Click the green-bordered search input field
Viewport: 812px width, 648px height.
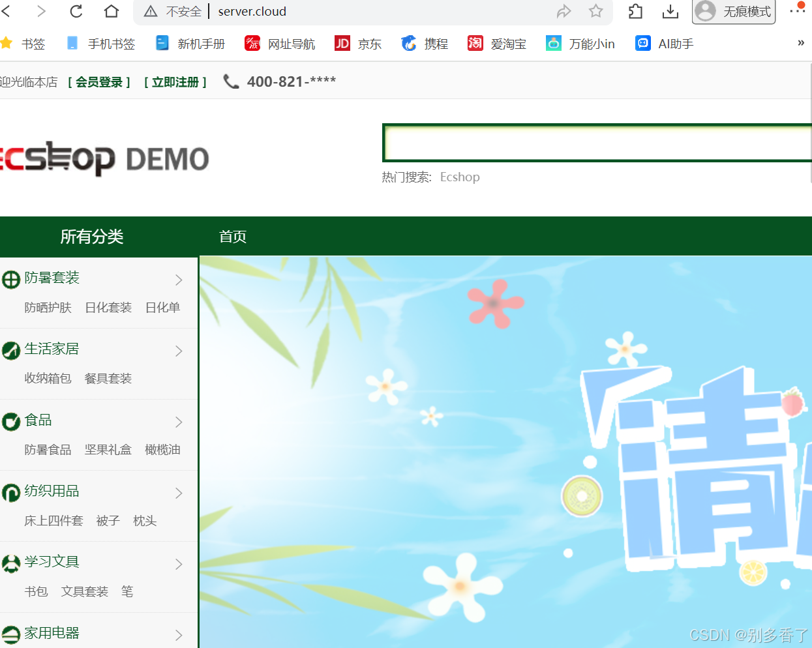click(597, 143)
